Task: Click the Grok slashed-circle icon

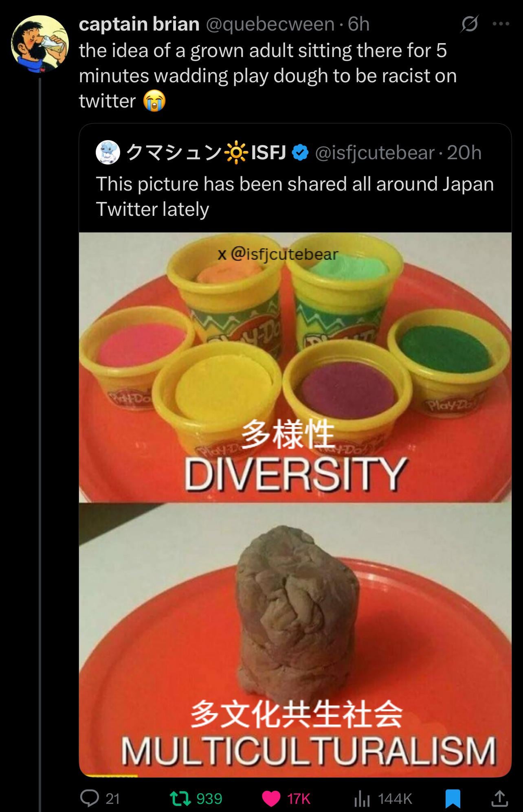Action: [x=470, y=25]
